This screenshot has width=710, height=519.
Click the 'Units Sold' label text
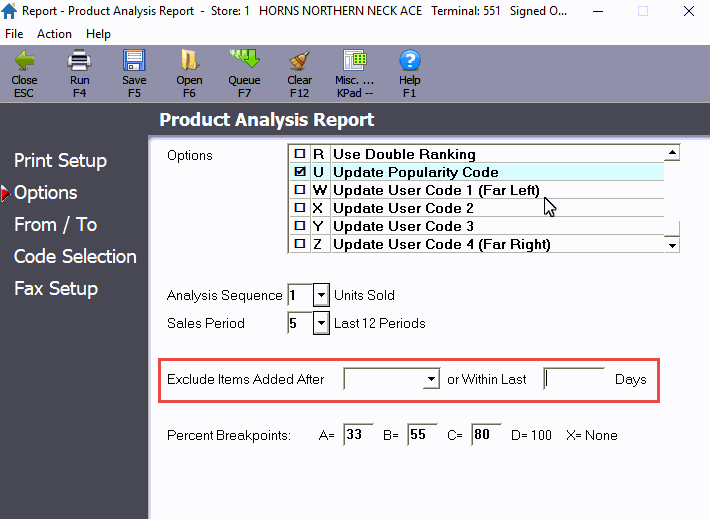tap(364, 295)
